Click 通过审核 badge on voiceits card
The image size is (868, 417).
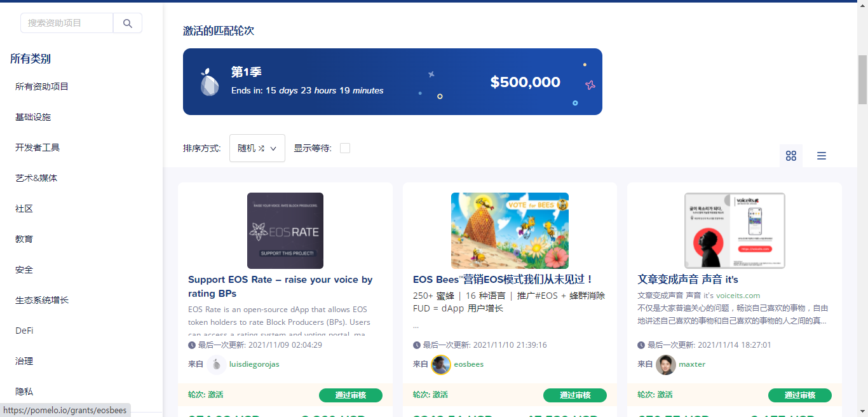(x=800, y=395)
